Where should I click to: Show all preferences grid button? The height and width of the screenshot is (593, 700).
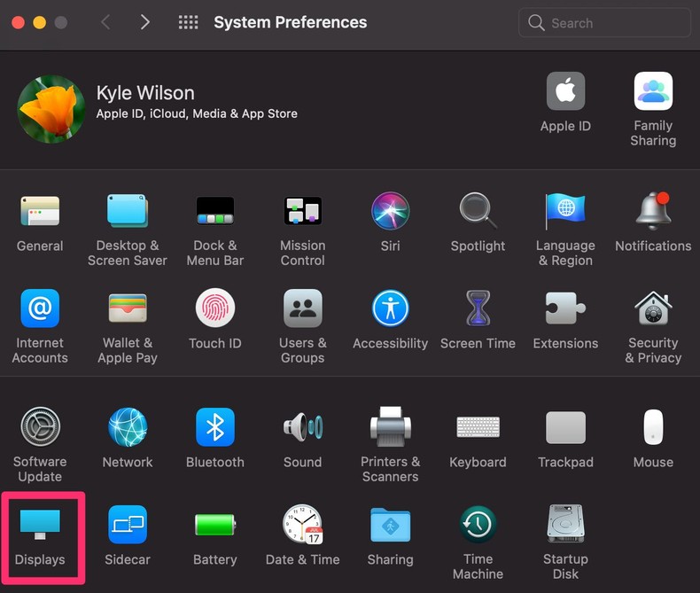(188, 23)
